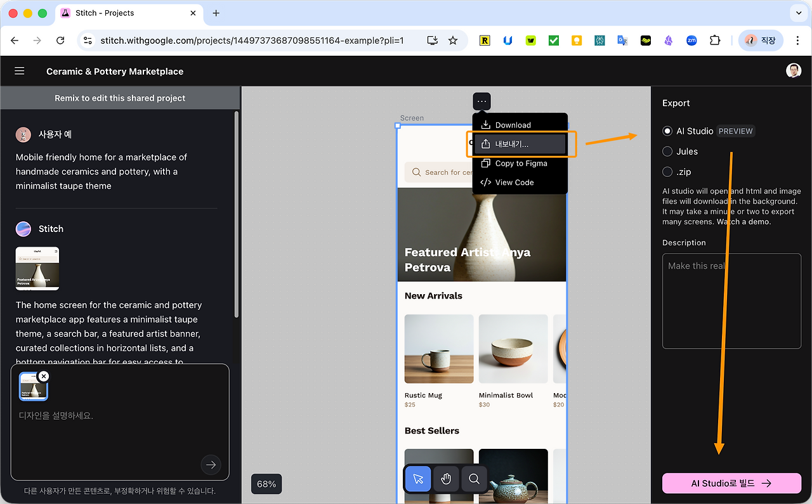812x504 pixels.
Task: Click the $30 price label
Action: coord(485,404)
